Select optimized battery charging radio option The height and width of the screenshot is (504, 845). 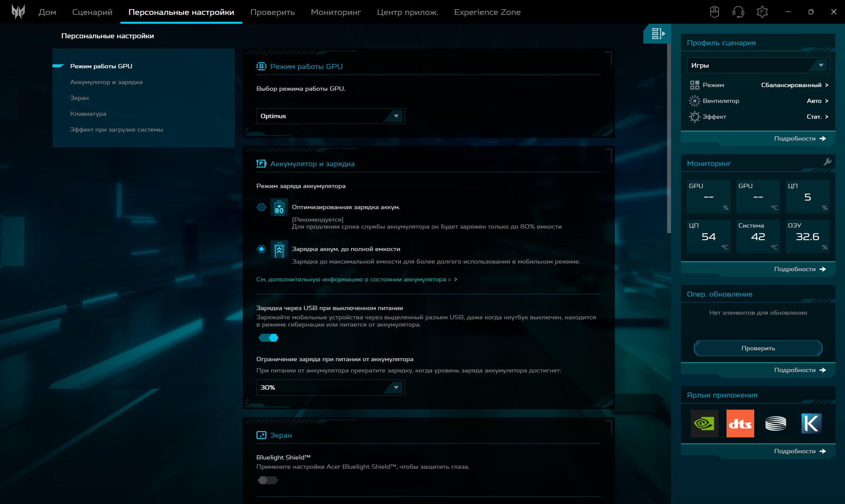click(261, 207)
